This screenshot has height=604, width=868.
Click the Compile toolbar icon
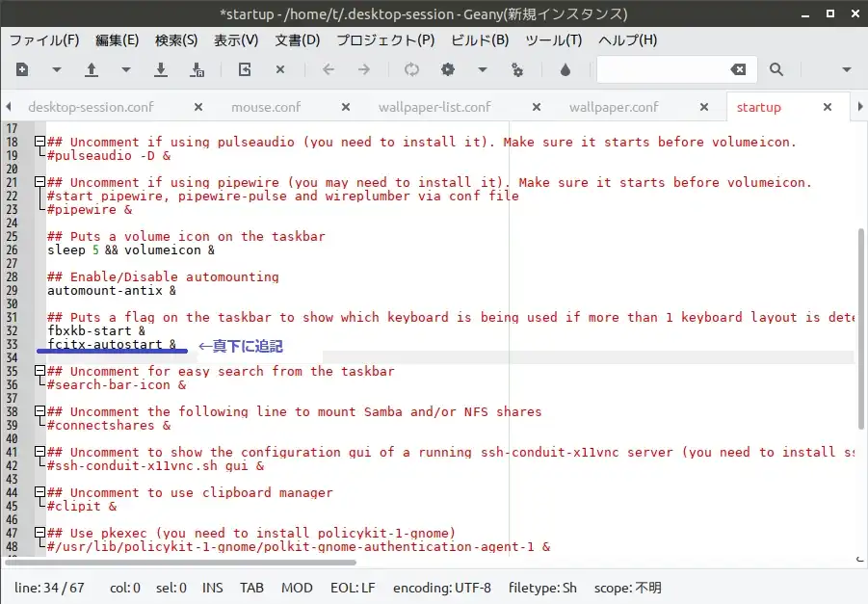412,69
